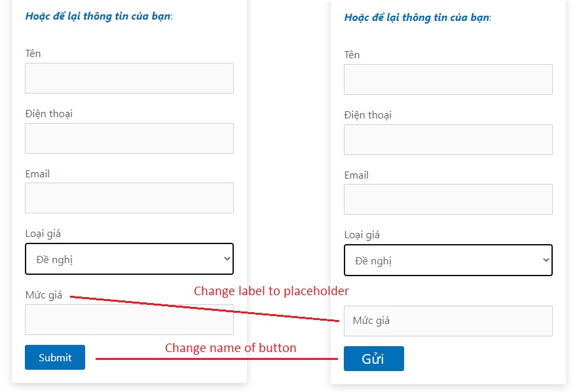Click the left heading Hoặc để lại thông tin
577x392 pixels.
pyautogui.click(x=99, y=16)
